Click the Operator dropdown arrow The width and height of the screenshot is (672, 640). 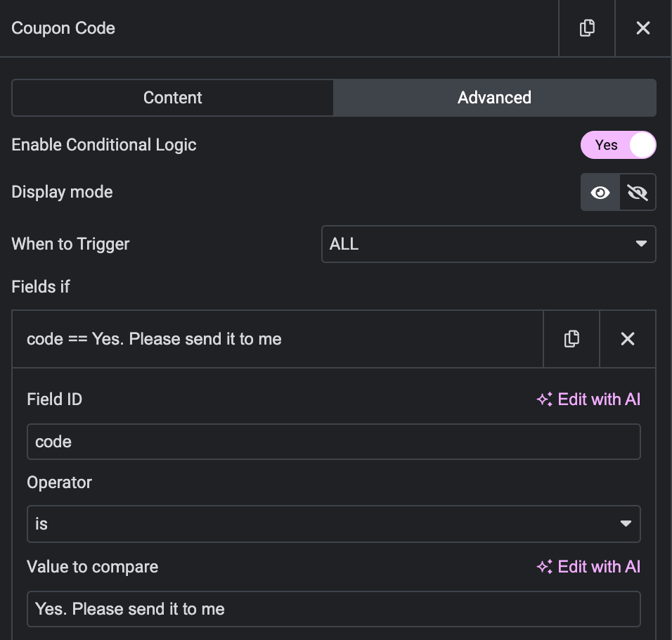[626, 523]
